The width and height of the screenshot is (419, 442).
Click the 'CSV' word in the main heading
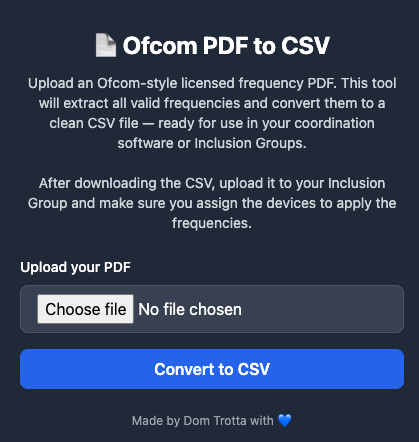click(305, 45)
